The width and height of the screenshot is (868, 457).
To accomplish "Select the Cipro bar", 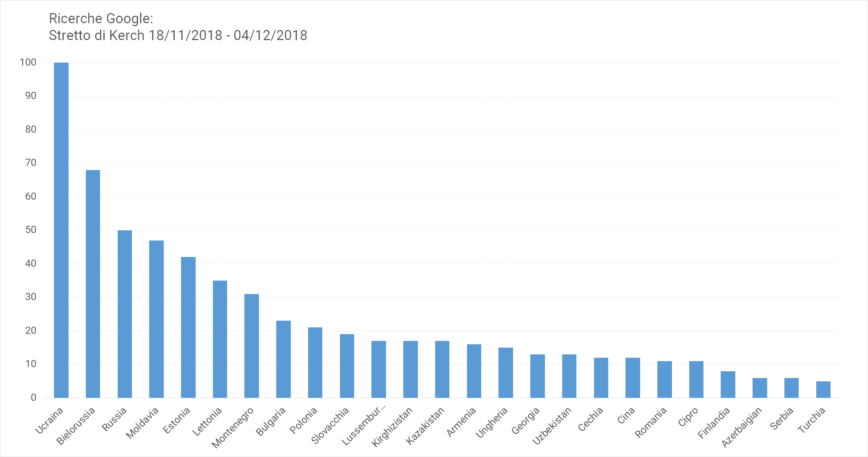I will click(696, 379).
